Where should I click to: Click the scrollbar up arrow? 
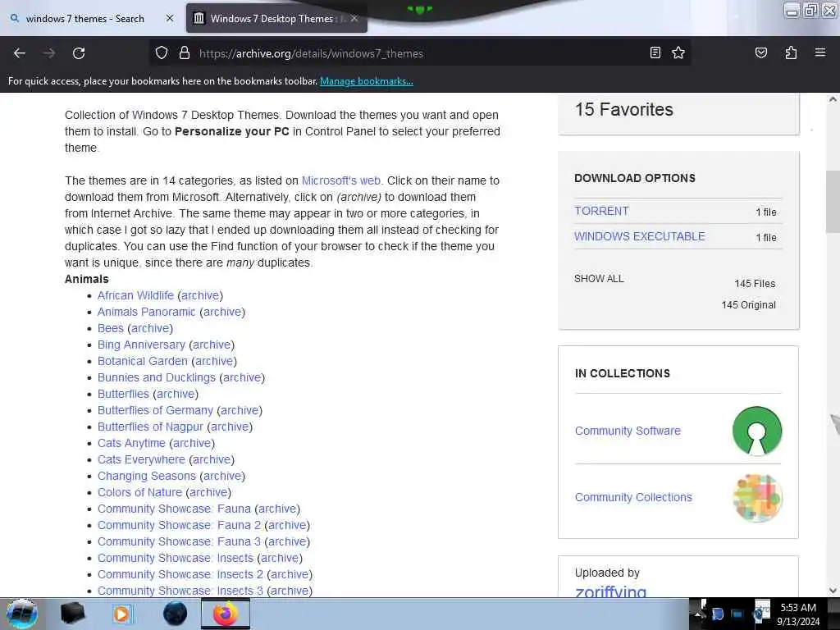click(x=833, y=99)
